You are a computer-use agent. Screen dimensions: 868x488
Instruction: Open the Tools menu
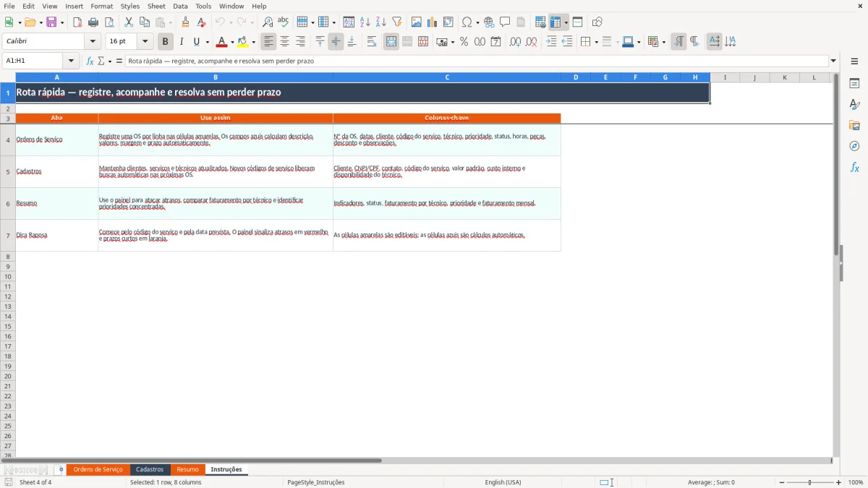point(203,6)
